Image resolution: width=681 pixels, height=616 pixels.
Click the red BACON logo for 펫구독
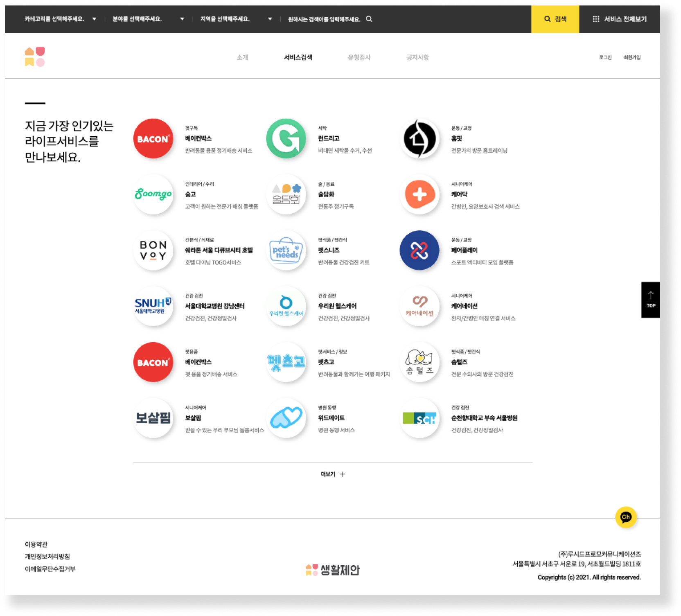pyautogui.click(x=153, y=138)
